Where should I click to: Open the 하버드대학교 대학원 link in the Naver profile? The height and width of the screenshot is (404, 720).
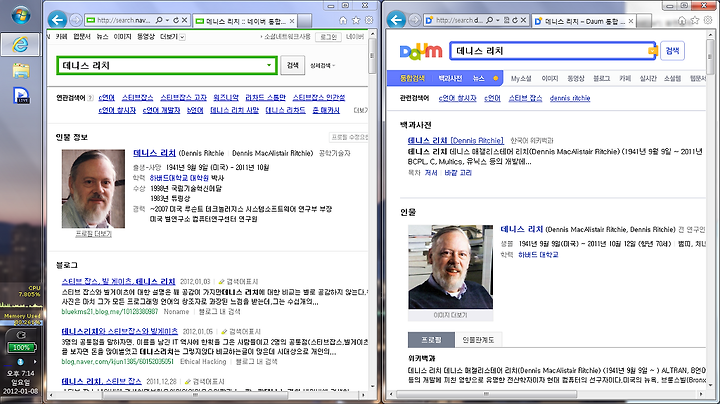[179, 178]
